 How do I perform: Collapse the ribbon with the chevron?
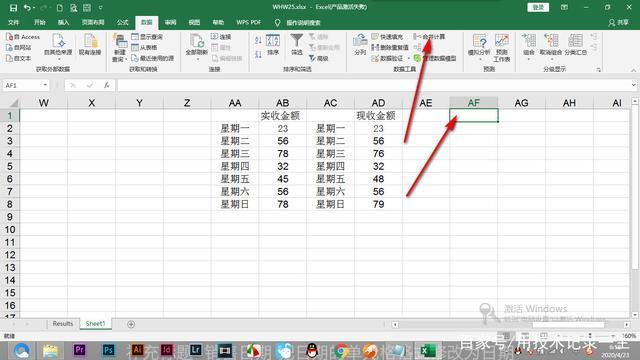(x=633, y=70)
